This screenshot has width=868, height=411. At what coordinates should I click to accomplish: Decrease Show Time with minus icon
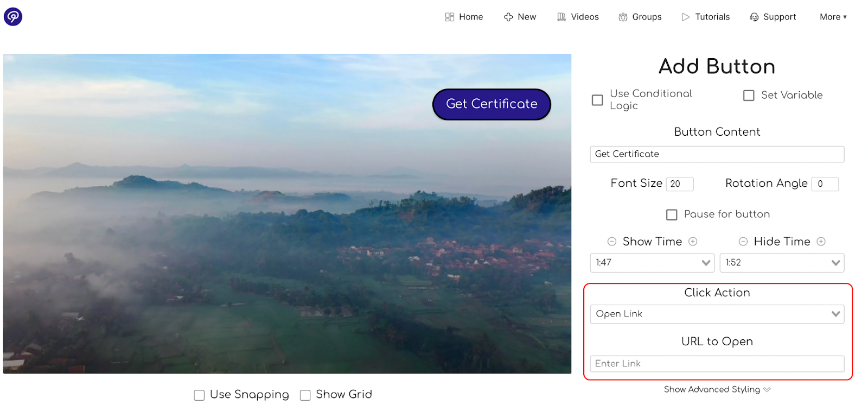coord(612,242)
